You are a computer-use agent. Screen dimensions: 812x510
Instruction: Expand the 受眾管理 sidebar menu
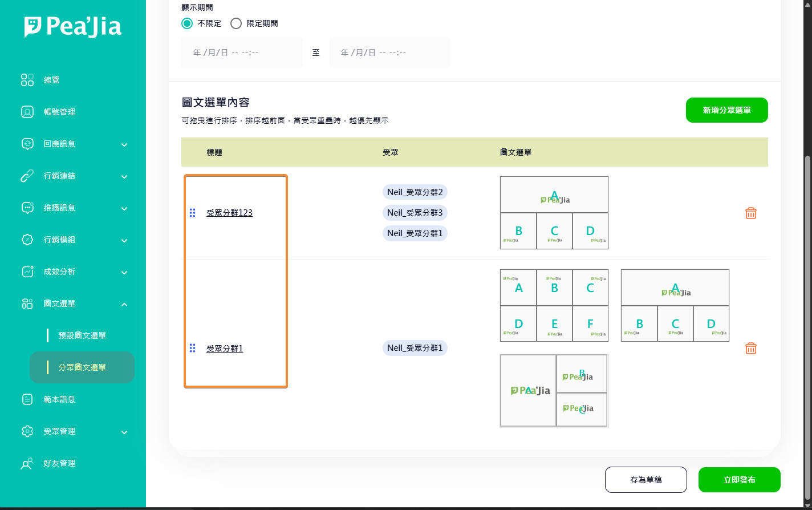tap(124, 432)
